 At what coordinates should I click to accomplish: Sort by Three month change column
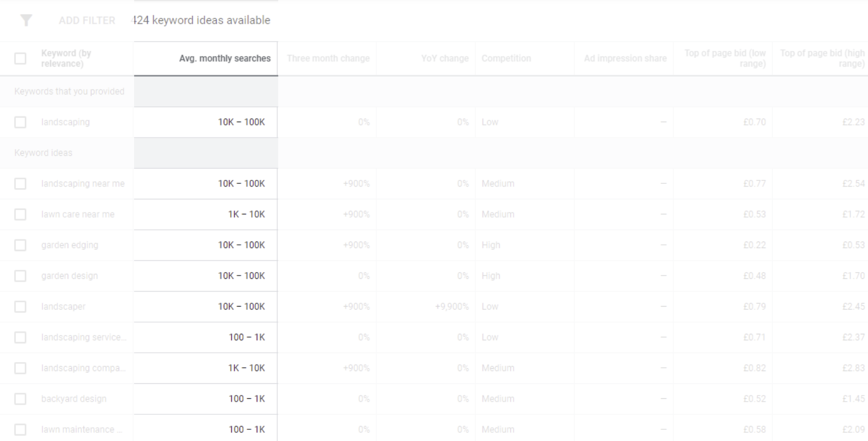point(327,58)
